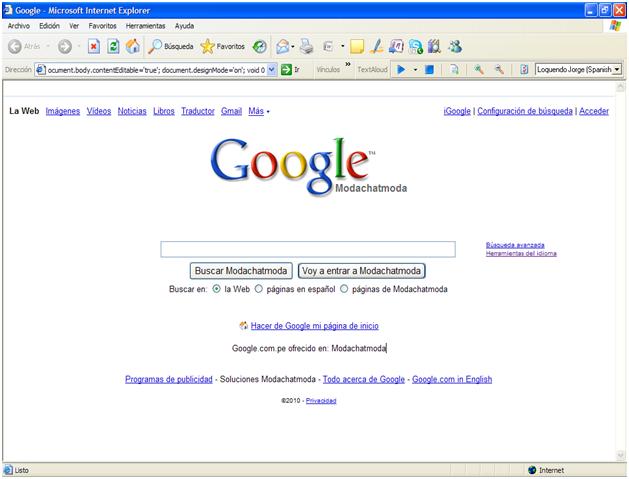Play TextAloud speech with blue triangle
The image size is (629, 479).
point(401,70)
